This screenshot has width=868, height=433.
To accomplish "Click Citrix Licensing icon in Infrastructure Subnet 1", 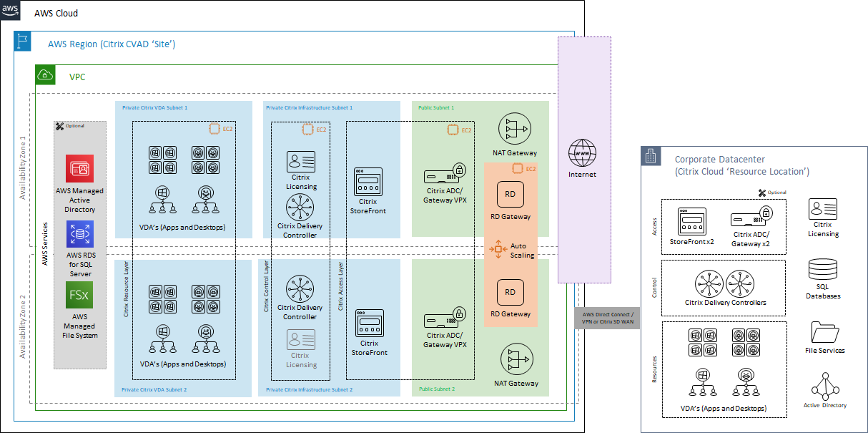I will [300, 161].
